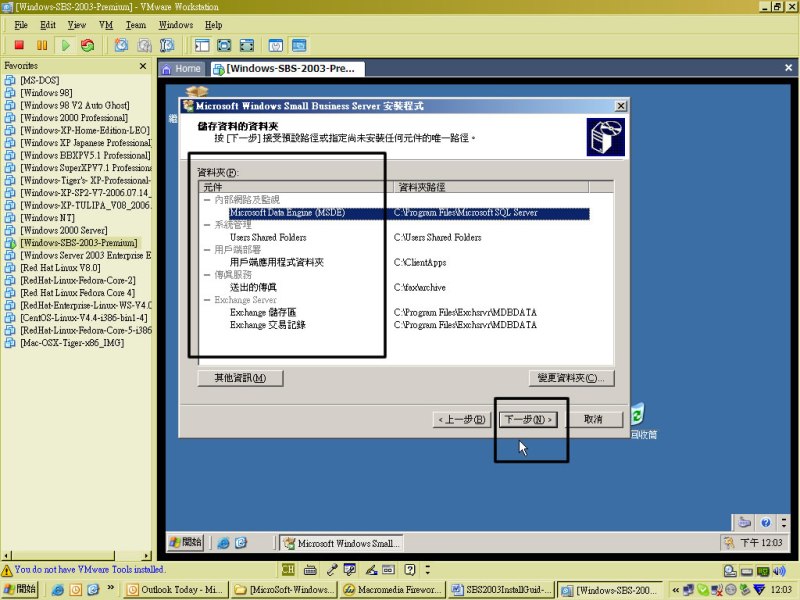Open the Windows menu
800x600 pixels.
[176, 25]
